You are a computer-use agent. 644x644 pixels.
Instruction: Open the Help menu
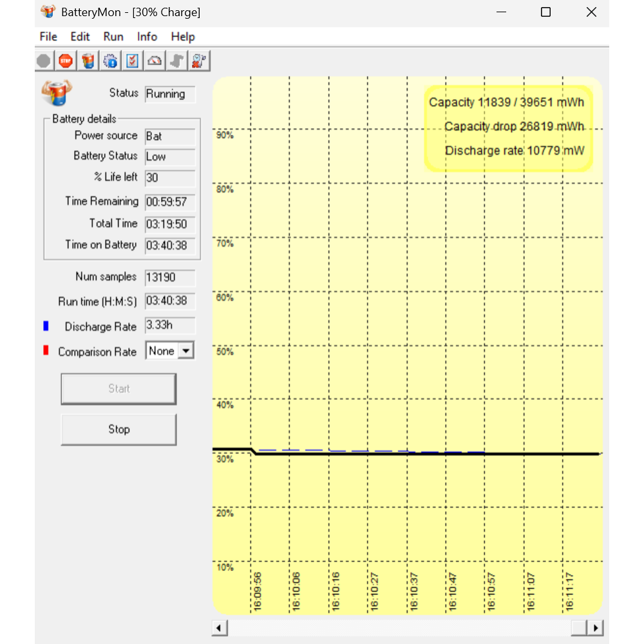pyautogui.click(x=183, y=37)
